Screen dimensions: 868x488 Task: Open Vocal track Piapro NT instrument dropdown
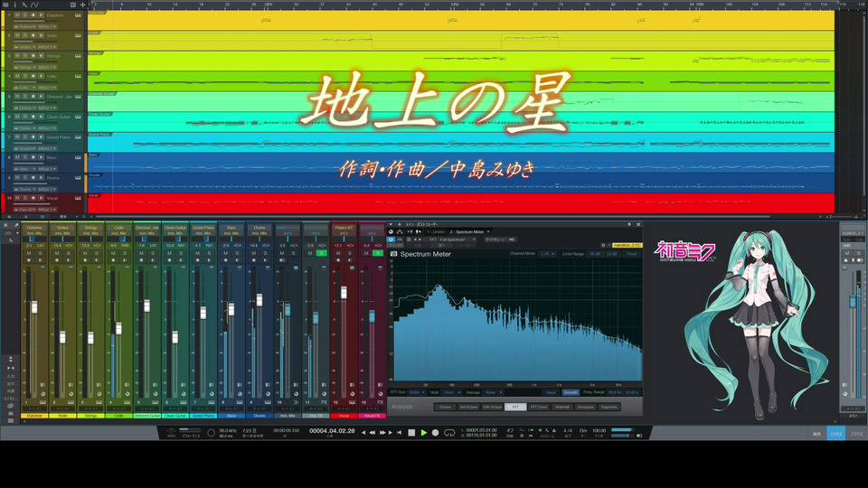click(x=25, y=210)
